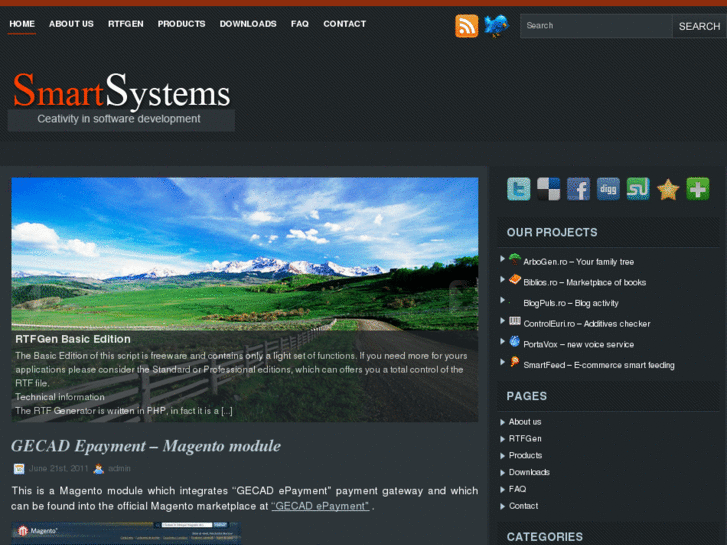Share on StumbleUpon icon
The height and width of the screenshot is (545, 727).
click(638, 189)
